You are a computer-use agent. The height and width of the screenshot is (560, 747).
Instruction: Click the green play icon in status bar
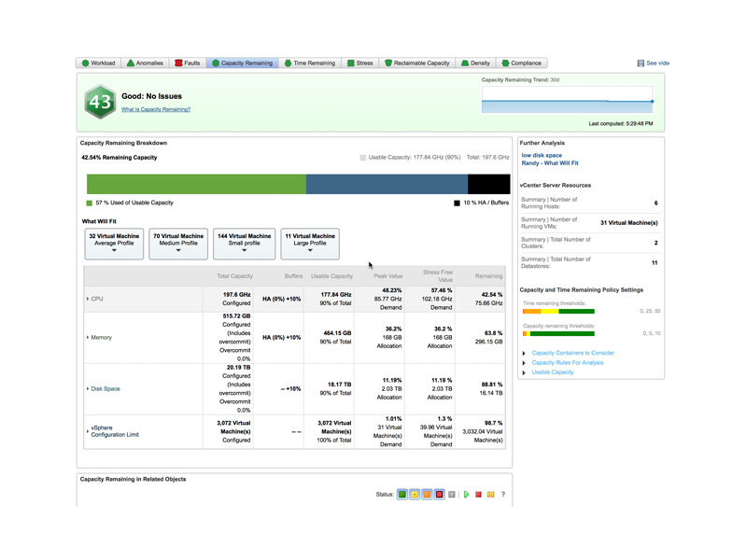pos(467,495)
